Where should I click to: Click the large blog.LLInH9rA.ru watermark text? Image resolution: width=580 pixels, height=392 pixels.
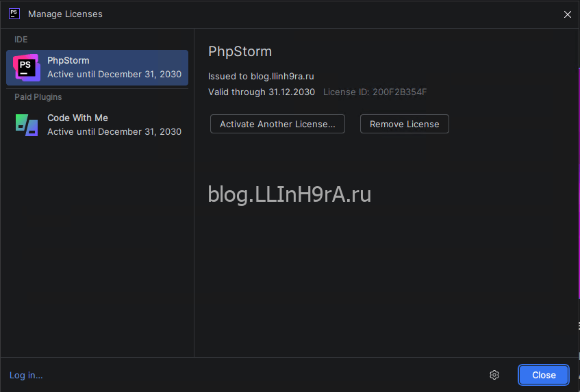[x=289, y=195]
